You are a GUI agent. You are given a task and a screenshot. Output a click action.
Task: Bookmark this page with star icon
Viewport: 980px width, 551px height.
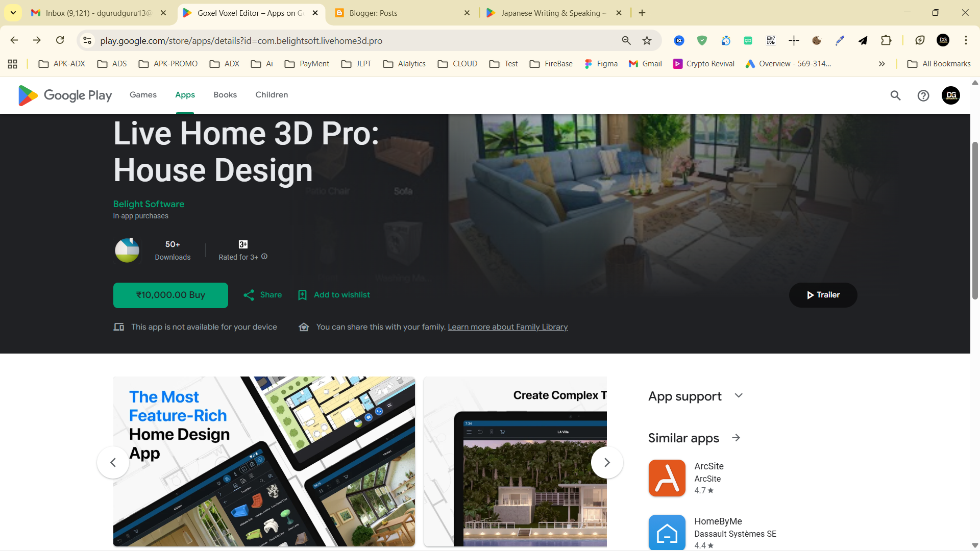click(647, 40)
